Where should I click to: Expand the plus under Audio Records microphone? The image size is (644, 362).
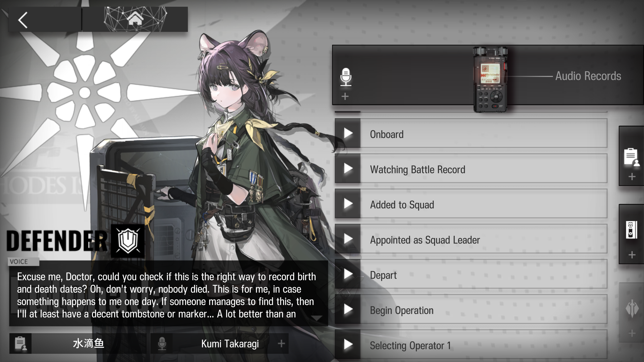tap(345, 96)
